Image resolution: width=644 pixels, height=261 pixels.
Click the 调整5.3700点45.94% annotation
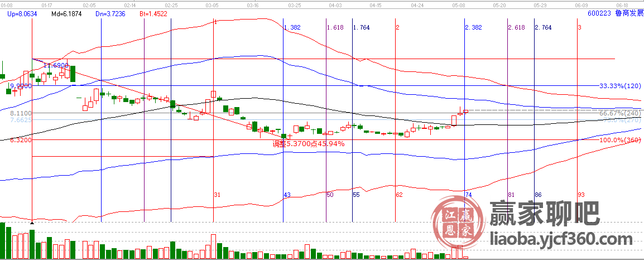click(x=309, y=144)
